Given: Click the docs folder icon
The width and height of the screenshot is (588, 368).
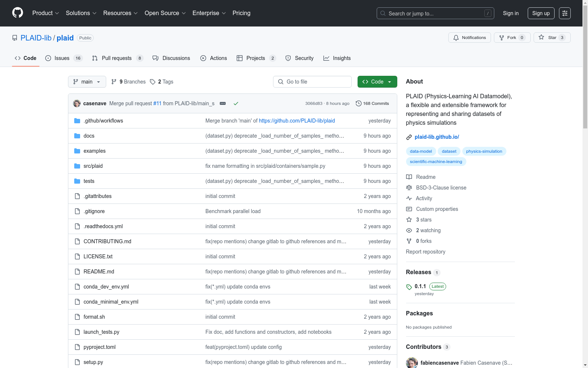Looking at the screenshot, I should (77, 136).
